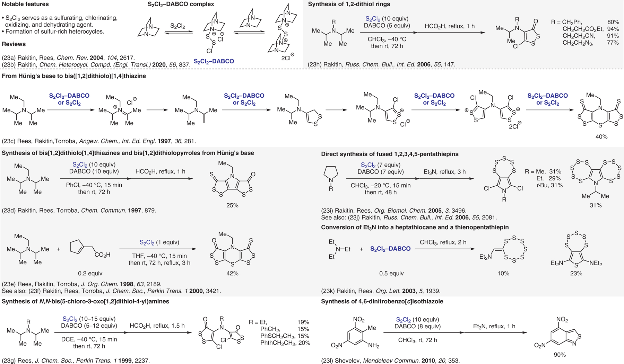
Task: Select the 'HCO2H, reflux, 1 h' condition in dithiol synthesis
Action: coord(450,26)
